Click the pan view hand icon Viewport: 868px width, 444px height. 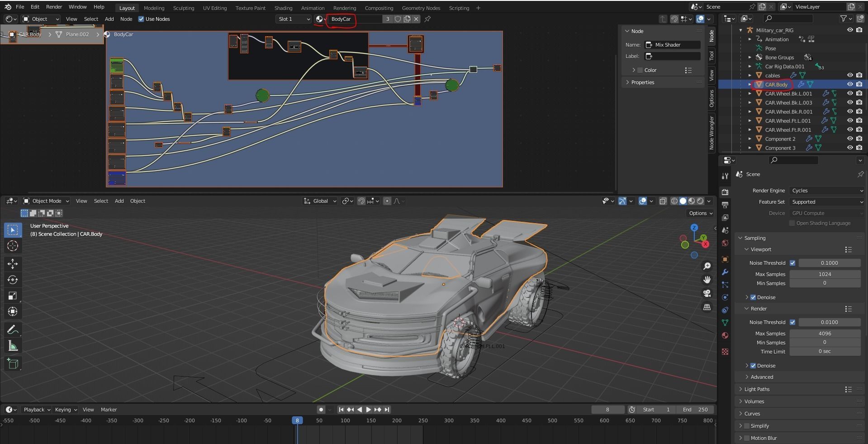707,280
